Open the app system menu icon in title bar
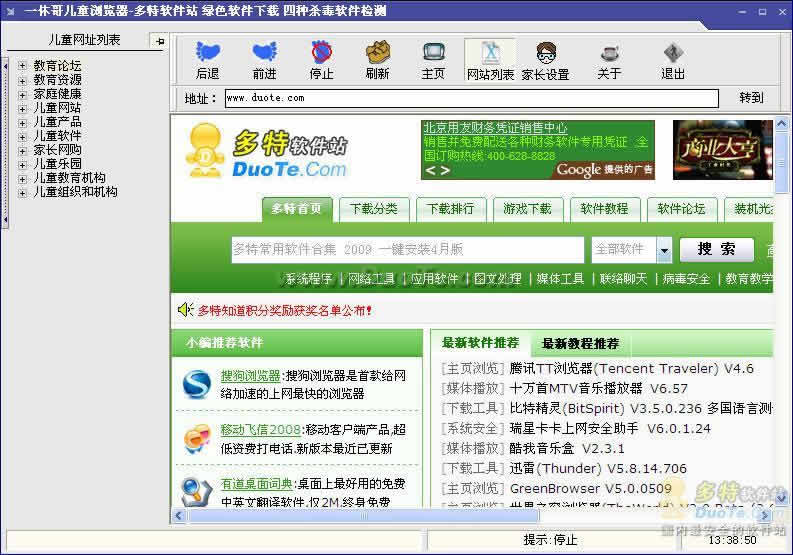 pyautogui.click(x=11, y=11)
